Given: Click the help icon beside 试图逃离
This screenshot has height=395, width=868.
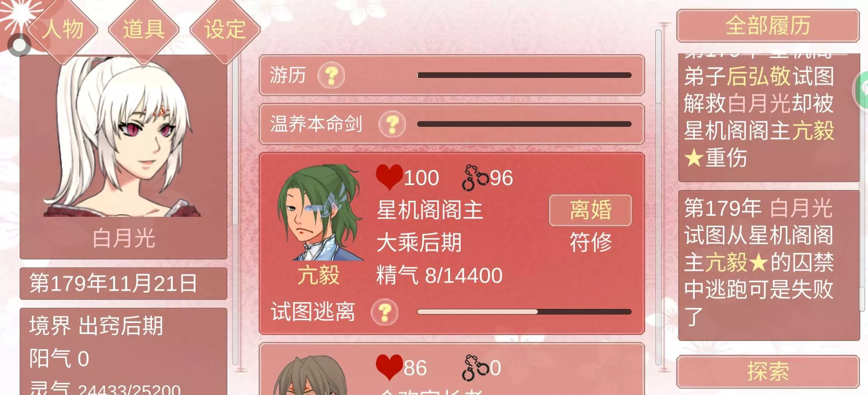Looking at the screenshot, I should click(x=385, y=312).
